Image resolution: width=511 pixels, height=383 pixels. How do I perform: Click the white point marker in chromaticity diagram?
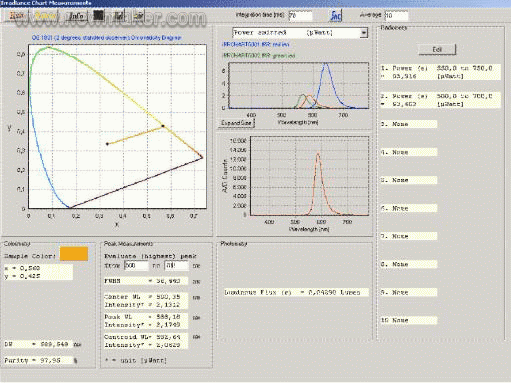tap(107, 144)
